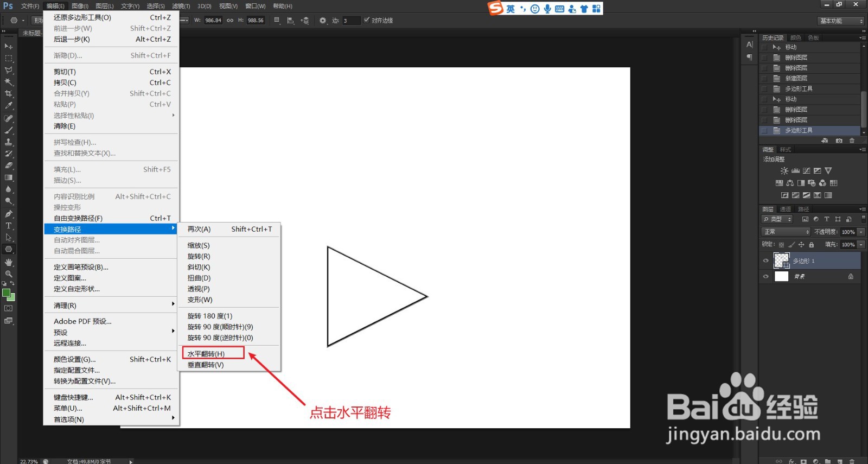Select the Clone Stamp tool

(9, 142)
